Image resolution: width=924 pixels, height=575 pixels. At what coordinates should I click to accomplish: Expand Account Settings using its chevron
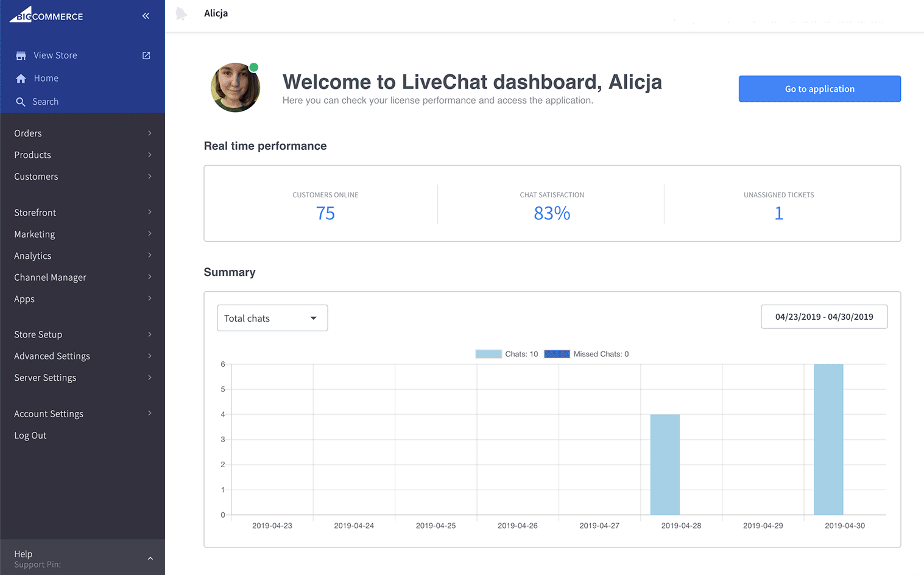150,413
